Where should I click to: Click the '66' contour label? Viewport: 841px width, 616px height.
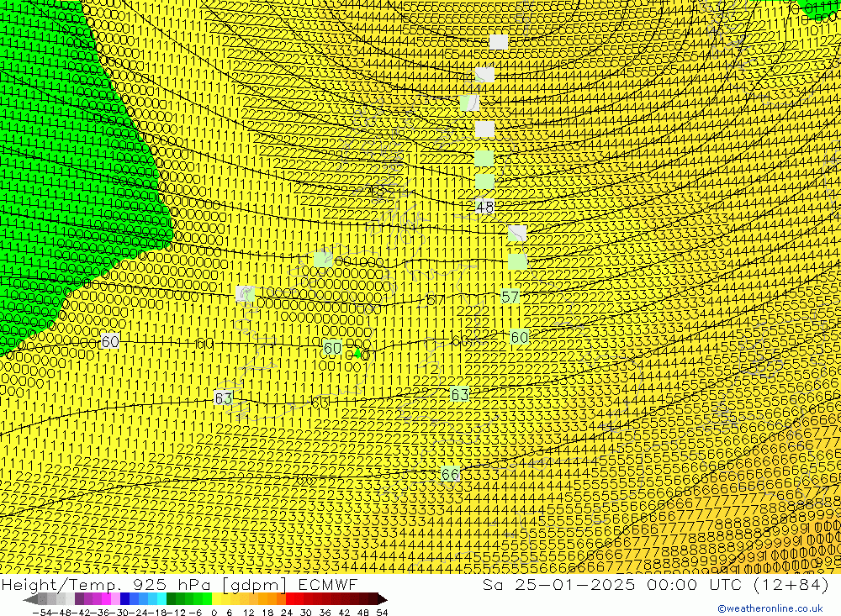(x=450, y=474)
